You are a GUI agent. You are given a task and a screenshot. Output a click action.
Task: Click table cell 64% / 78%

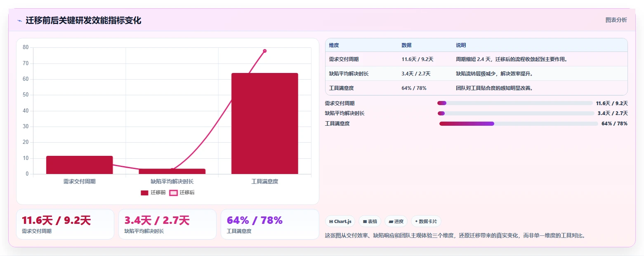tap(414, 88)
